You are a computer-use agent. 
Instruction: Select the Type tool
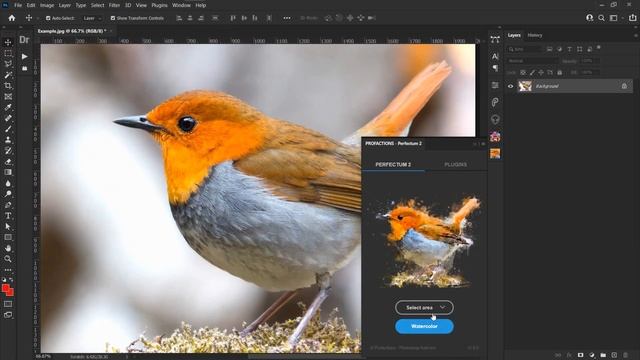8,216
